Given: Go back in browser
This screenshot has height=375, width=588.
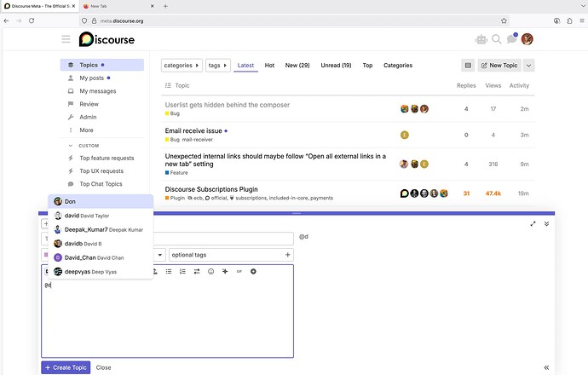Looking at the screenshot, I should [6, 20].
